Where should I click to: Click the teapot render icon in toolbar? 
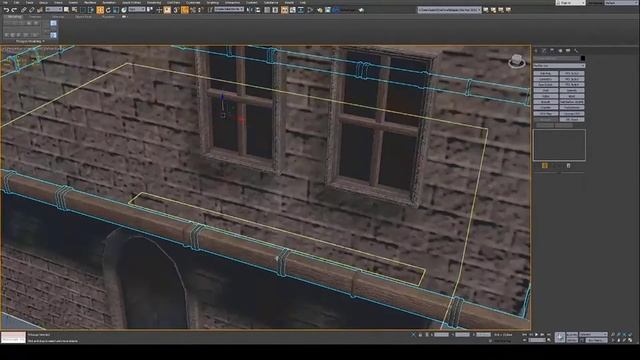click(x=361, y=10)
